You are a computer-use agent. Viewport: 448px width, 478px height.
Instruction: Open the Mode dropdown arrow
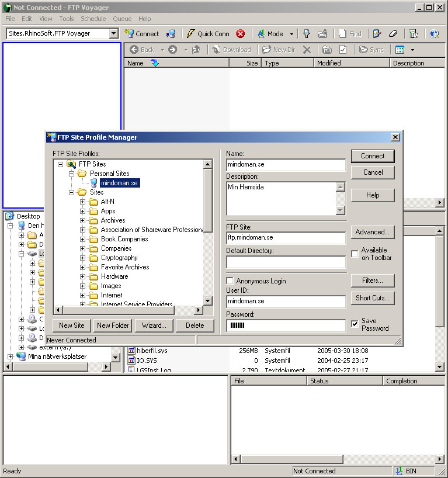coord(291,34)
